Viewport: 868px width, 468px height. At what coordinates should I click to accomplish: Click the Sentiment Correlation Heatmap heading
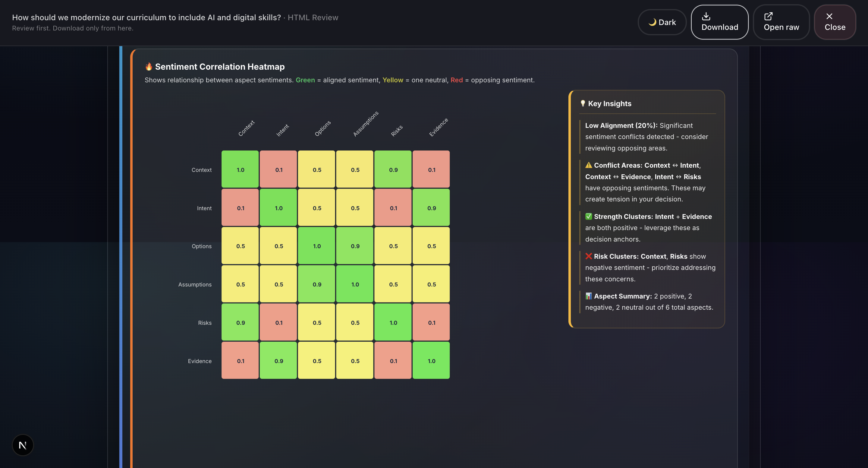click(x=220, y=66)
